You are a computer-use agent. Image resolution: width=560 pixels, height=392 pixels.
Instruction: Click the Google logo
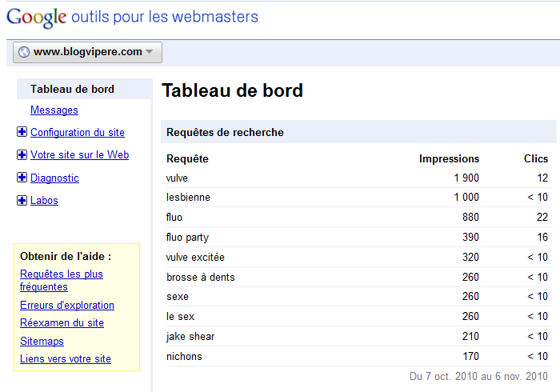coord(37,18)
